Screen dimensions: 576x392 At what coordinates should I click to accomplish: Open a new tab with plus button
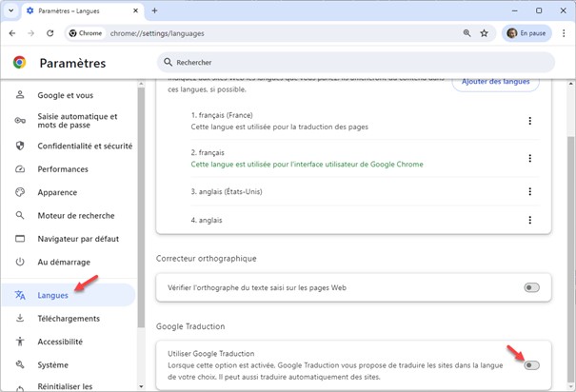tap(154, 10)
